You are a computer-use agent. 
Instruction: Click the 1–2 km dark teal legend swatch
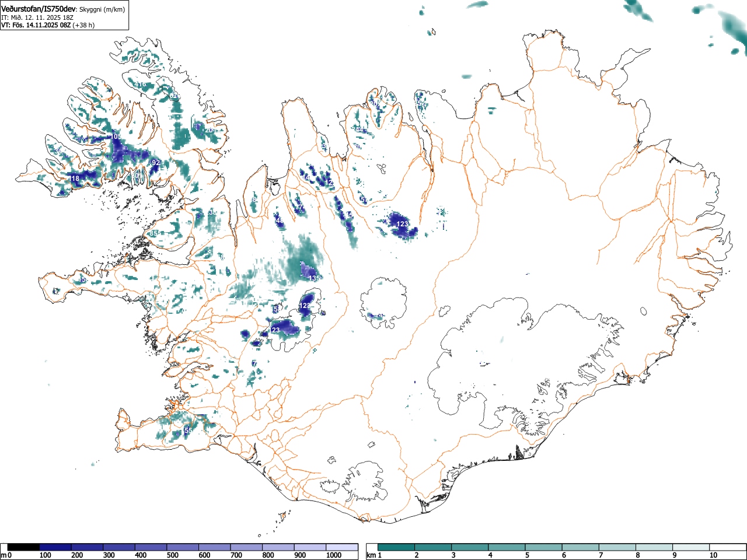(397, 547)
